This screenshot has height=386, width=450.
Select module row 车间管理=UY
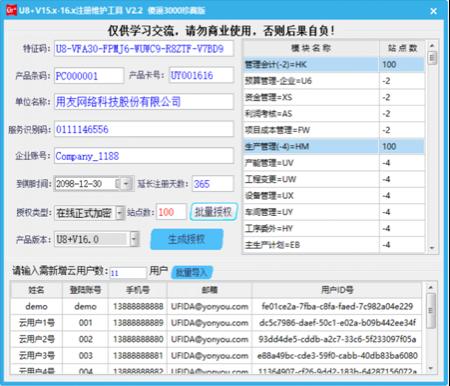point(334,212)
